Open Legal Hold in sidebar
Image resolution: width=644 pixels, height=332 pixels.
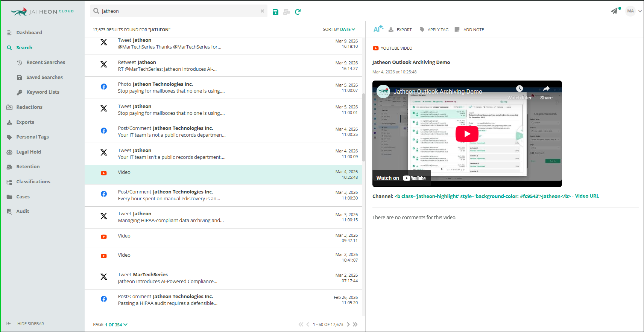pos(29,152)
